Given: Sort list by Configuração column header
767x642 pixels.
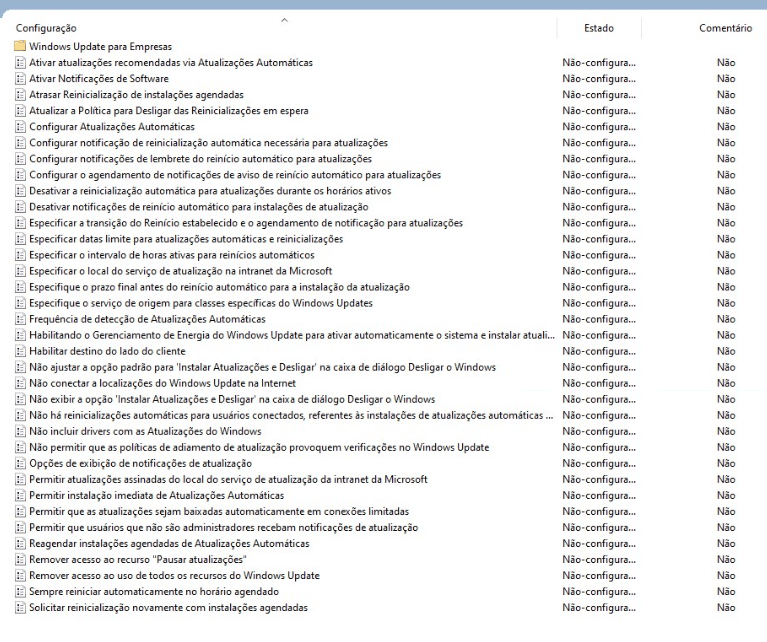Looking at the screenshot, I should point(46,28).
